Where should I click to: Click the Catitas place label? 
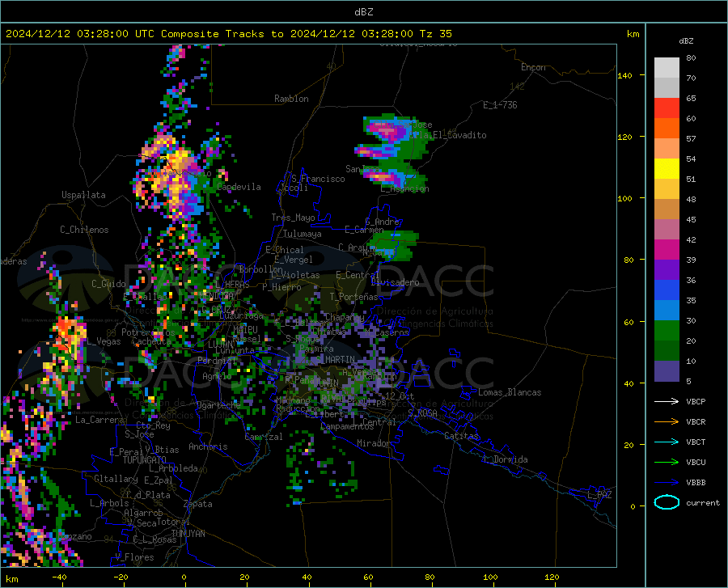(461, 436)
